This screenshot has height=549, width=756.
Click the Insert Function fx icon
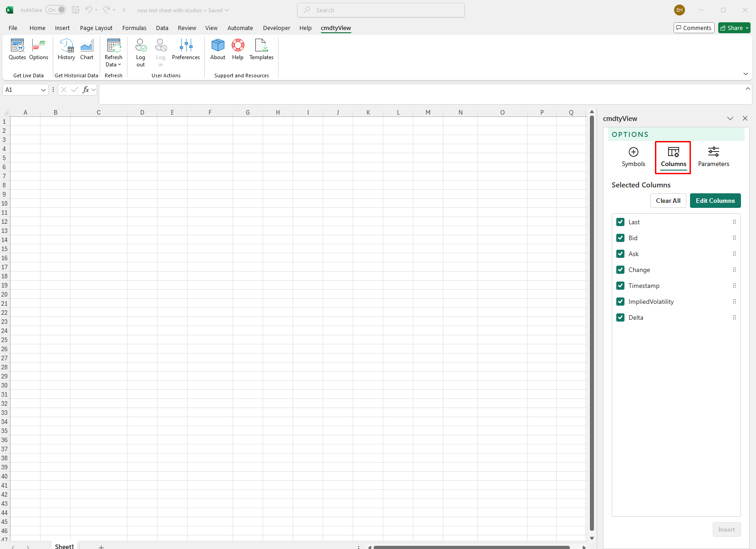click(86, 90)
